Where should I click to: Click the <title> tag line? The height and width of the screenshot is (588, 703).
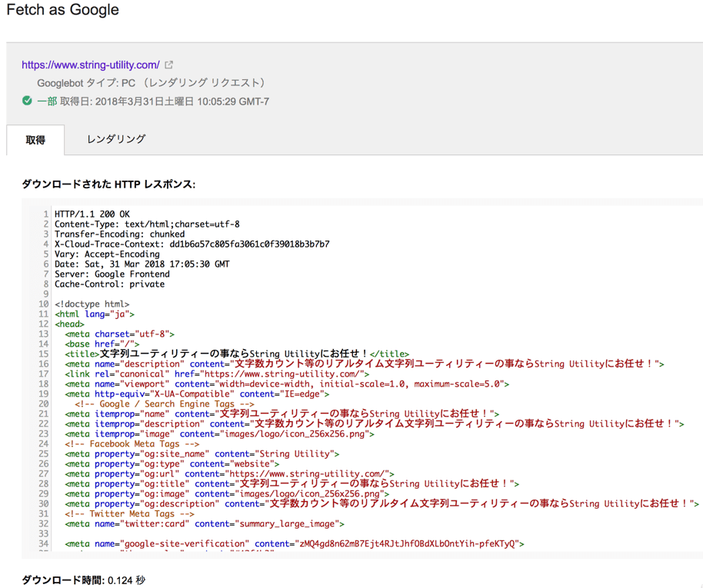coord(237,354)
